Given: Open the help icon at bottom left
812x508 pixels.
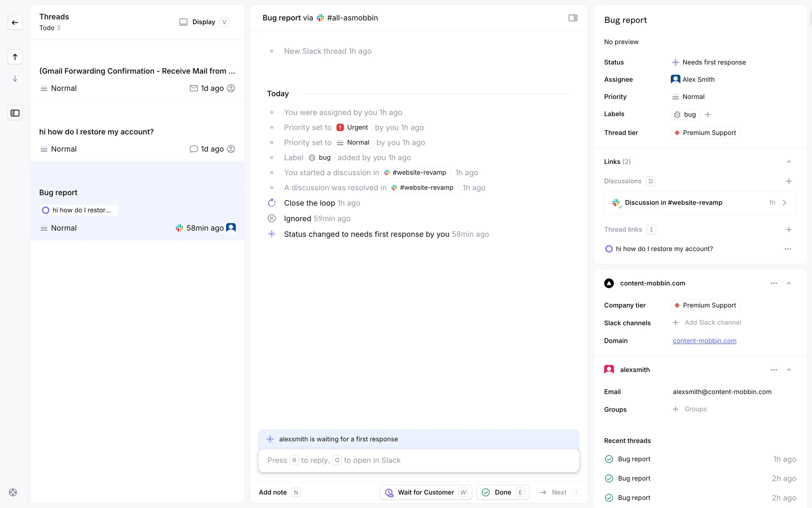Looking at the screenshot, I should click(13, 492).
